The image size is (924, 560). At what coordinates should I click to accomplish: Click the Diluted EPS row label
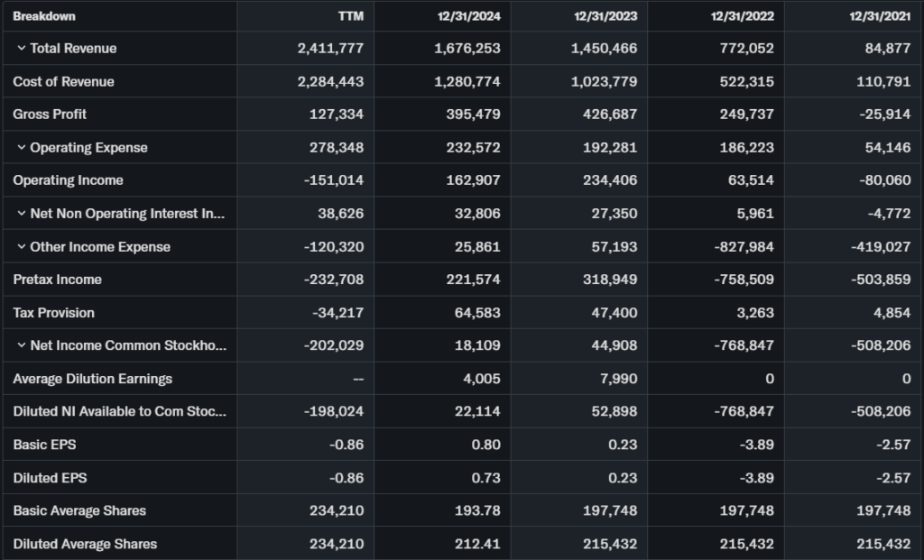click(50, 478)
